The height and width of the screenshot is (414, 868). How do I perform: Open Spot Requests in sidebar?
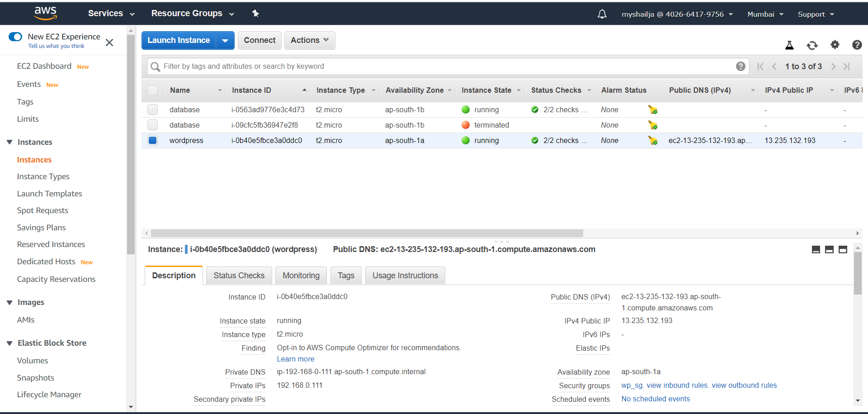[42, 210]
